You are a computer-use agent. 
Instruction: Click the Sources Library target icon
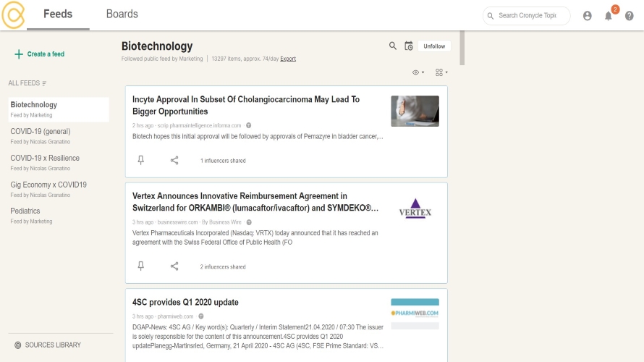pyautogui.click(x=17, y=345)
